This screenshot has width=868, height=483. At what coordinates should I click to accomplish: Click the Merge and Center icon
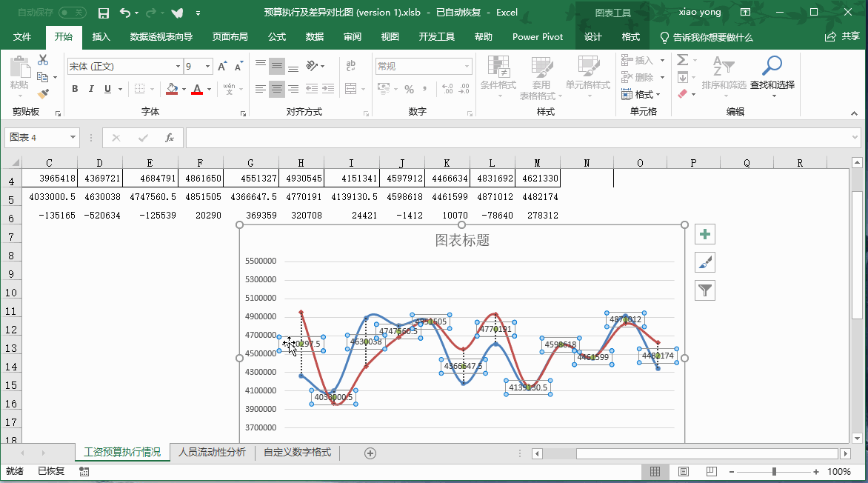coord(350,89)
